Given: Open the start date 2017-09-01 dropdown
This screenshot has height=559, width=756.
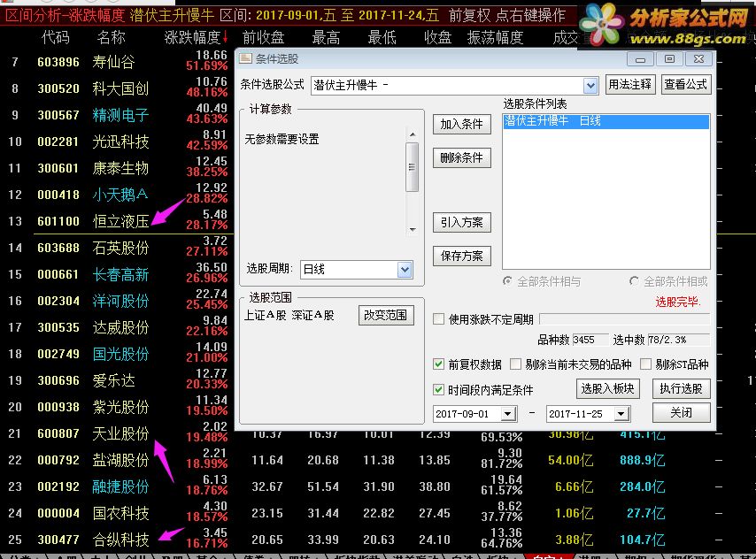Looking at the screenshot, I should (x=508, y=414).
